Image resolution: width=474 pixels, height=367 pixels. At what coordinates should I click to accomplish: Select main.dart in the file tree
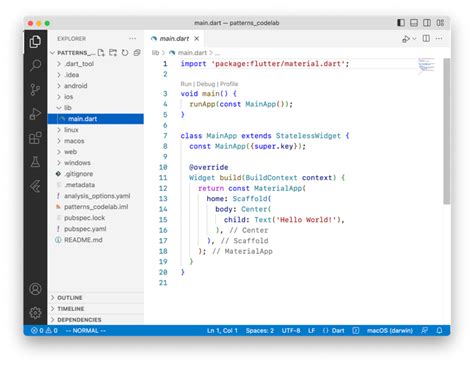96,119
